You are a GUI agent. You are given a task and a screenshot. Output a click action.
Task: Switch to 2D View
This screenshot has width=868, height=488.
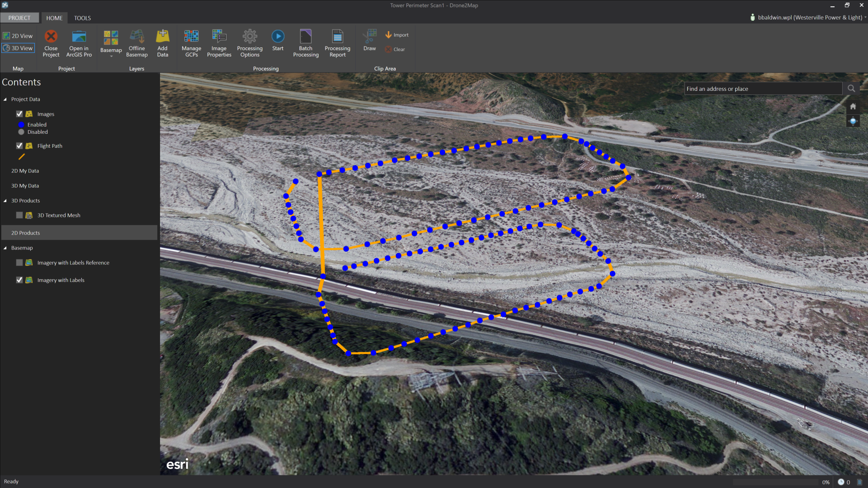pyautogui.click(x=18, y=36)
